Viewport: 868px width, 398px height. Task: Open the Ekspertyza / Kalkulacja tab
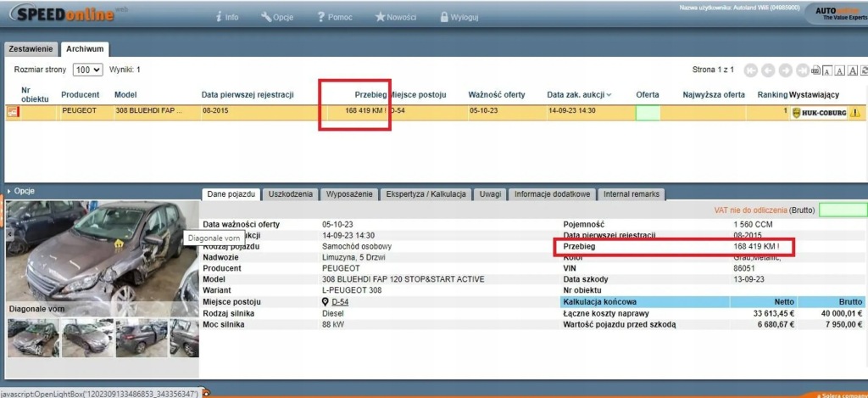(425, 194)
